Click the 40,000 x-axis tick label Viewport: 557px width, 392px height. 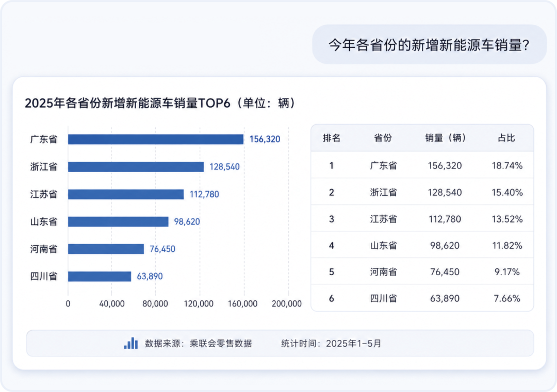tap(111, 304)
